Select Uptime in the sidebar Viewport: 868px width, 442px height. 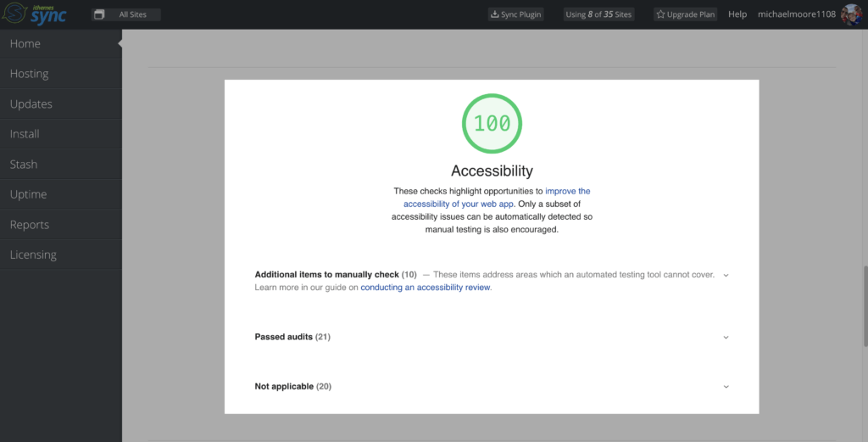(x=61, y=194)
